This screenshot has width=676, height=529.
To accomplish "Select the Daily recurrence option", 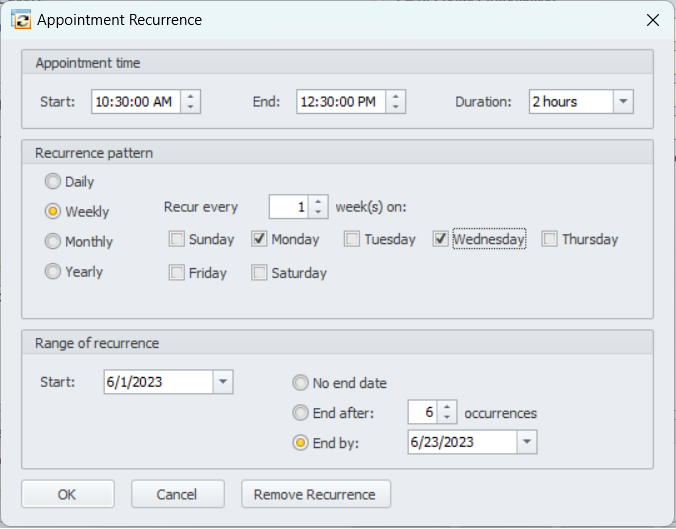I will 53,182.
